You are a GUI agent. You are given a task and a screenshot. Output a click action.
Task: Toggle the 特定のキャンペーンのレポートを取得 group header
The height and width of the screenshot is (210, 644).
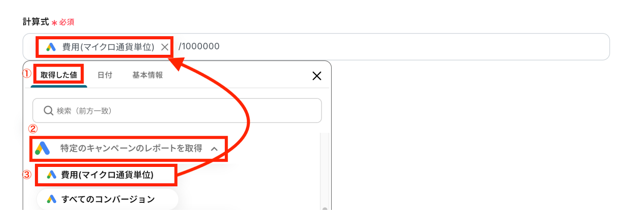point(128,149)
